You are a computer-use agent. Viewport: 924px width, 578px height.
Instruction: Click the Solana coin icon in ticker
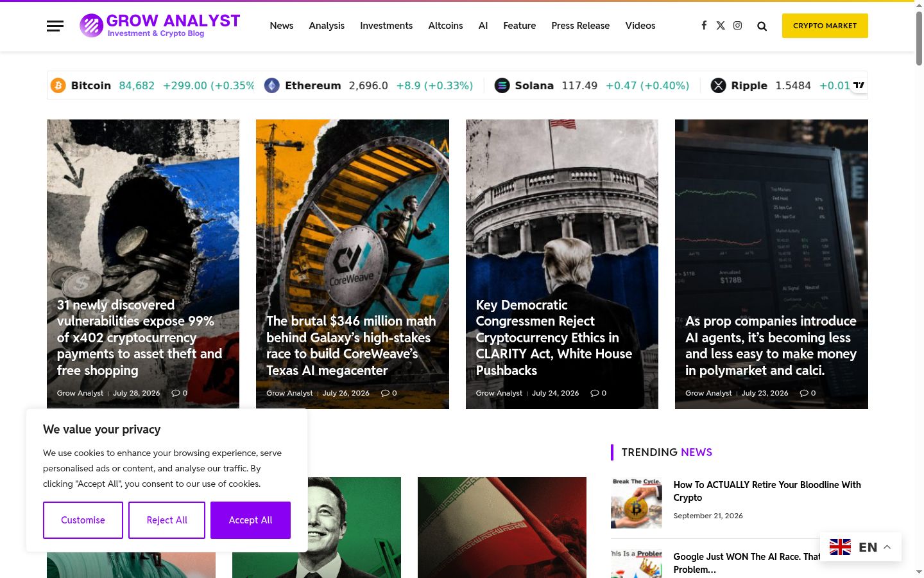click(502, 85)
